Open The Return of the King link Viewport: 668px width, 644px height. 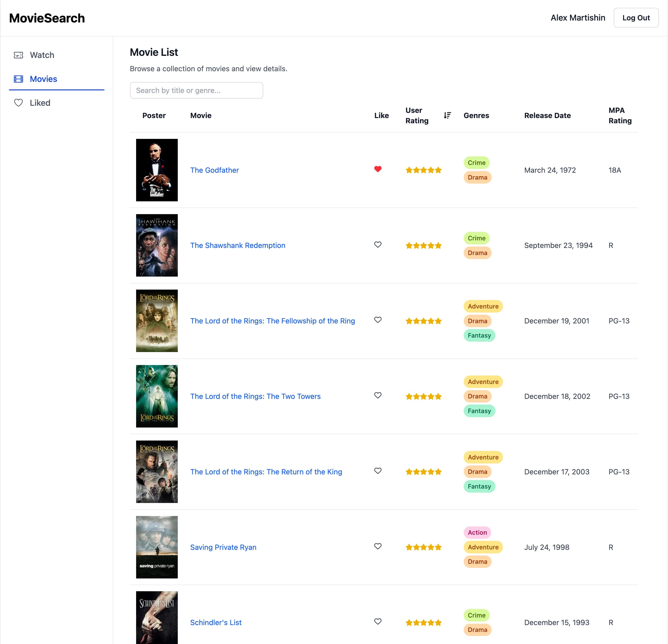tap(266, 472)
